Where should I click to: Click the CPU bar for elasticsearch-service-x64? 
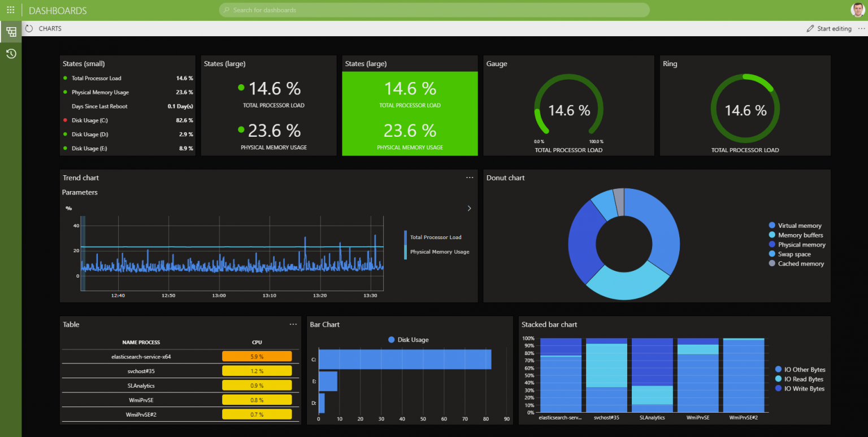click(258, 356)
